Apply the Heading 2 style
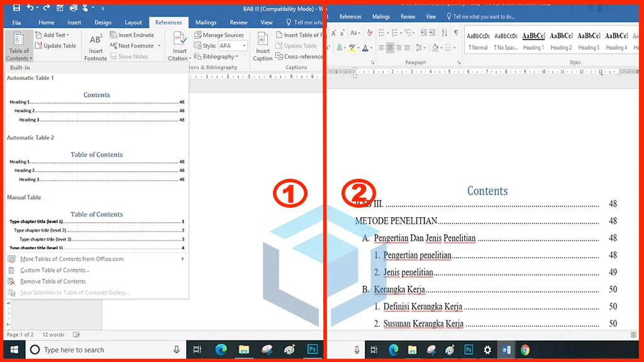 tap(561, 41)
